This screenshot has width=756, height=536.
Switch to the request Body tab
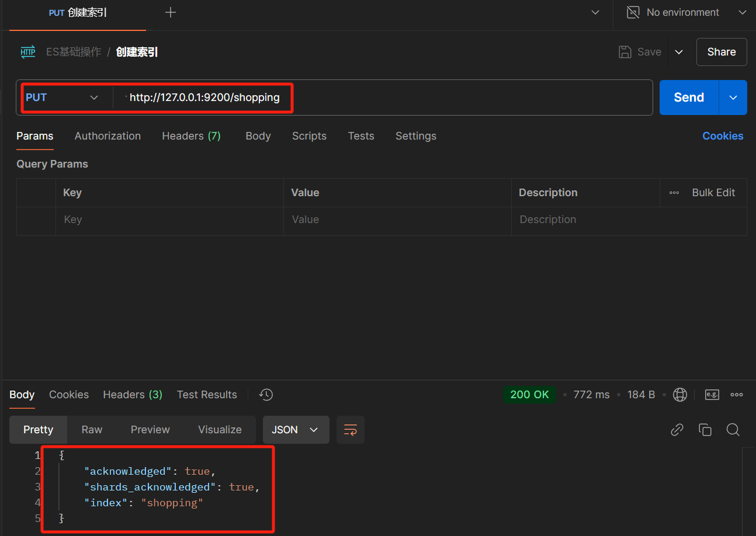pyautogui.click(x=258, y=136)
